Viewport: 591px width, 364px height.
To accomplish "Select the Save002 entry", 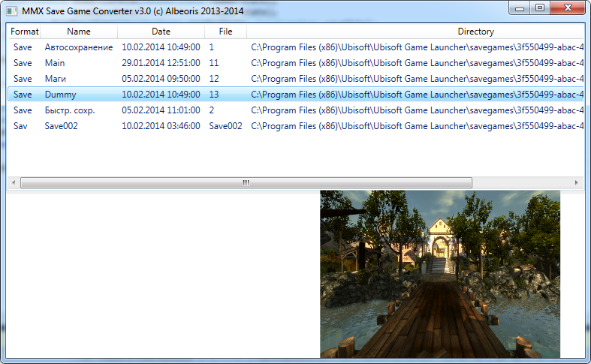I will coord(296,126).
